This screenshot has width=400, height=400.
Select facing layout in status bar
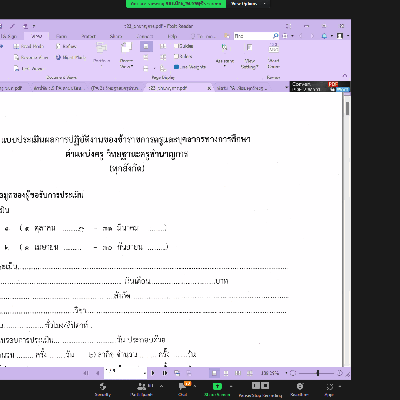coord(238,373)
